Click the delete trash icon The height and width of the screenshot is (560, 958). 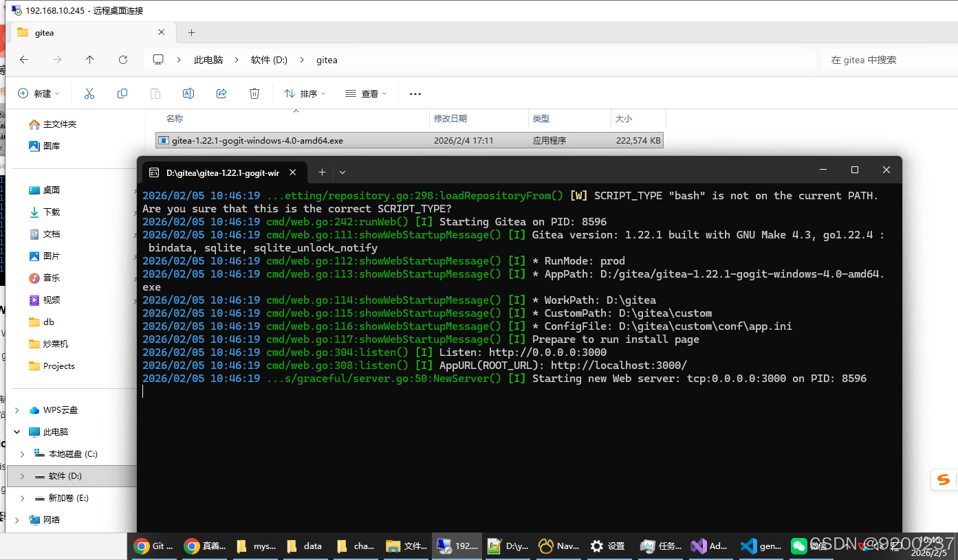[254, 93]
